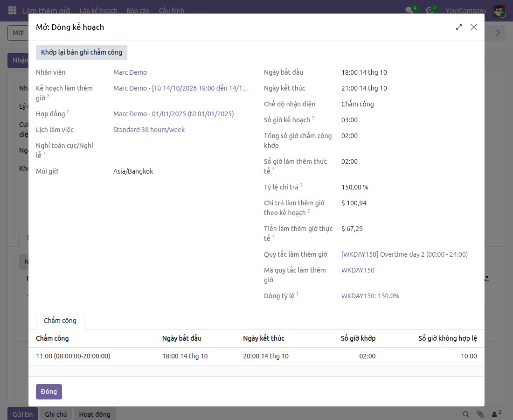Go to next record arrow
The width and height of the screenshot is (513, 420).
(x=498, y=33)
